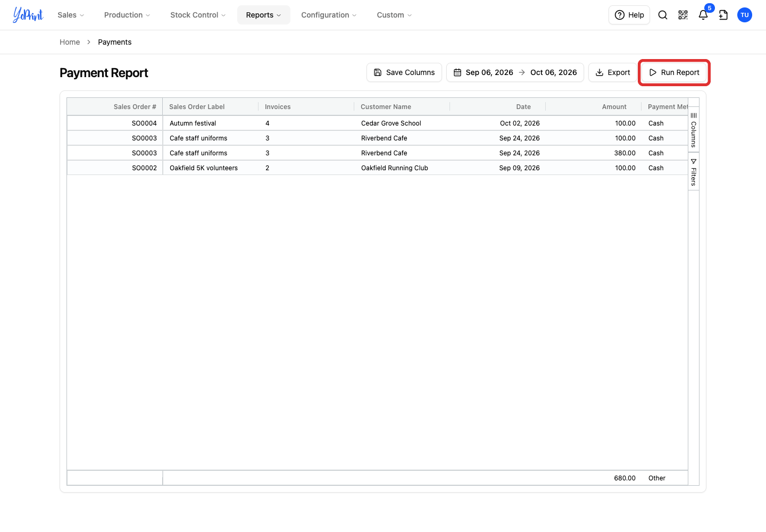Open the YoPrint home logo

coord(28,15)
